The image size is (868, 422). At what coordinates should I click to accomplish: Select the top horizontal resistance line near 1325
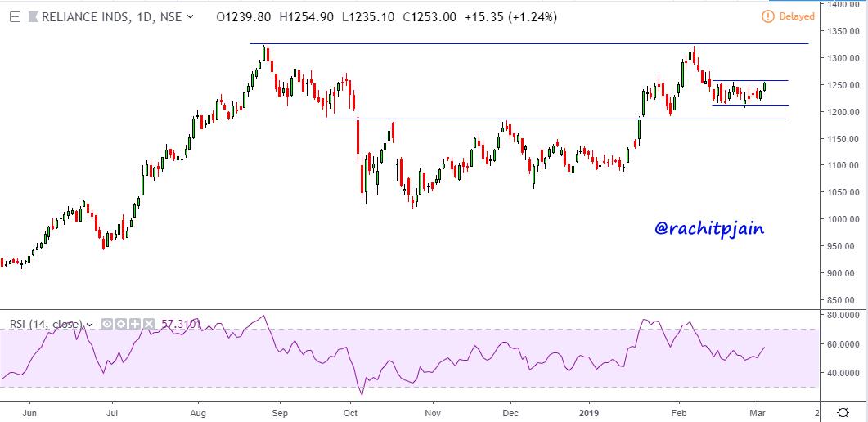[x=528, y=43]
